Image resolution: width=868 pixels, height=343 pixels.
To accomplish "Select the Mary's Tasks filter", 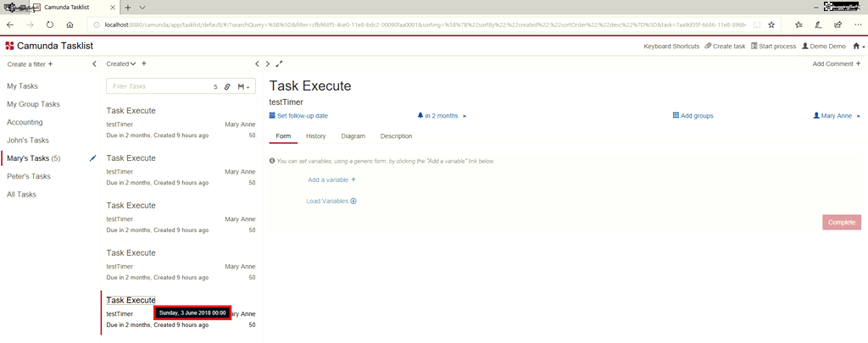I will click(x=33, y=158).
